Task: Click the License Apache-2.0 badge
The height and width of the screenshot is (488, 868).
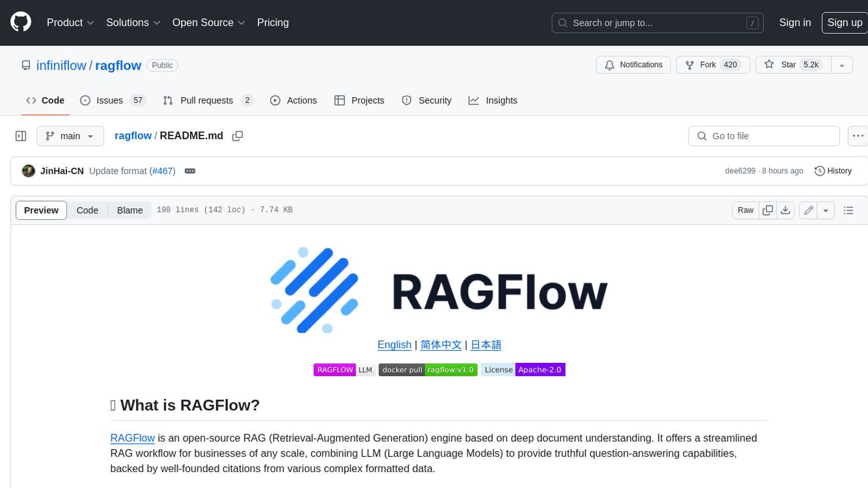Action: (523, 370)
